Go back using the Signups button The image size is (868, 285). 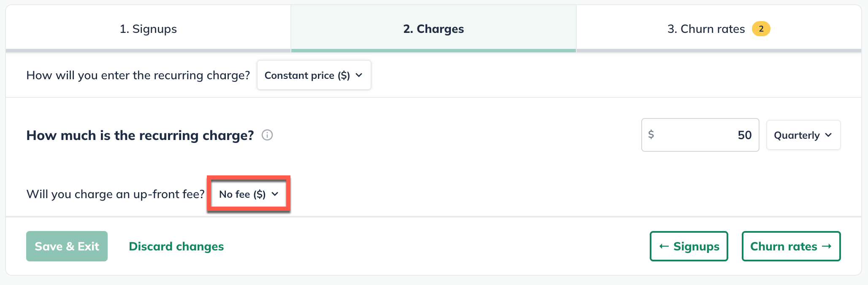tap(689, 246)
